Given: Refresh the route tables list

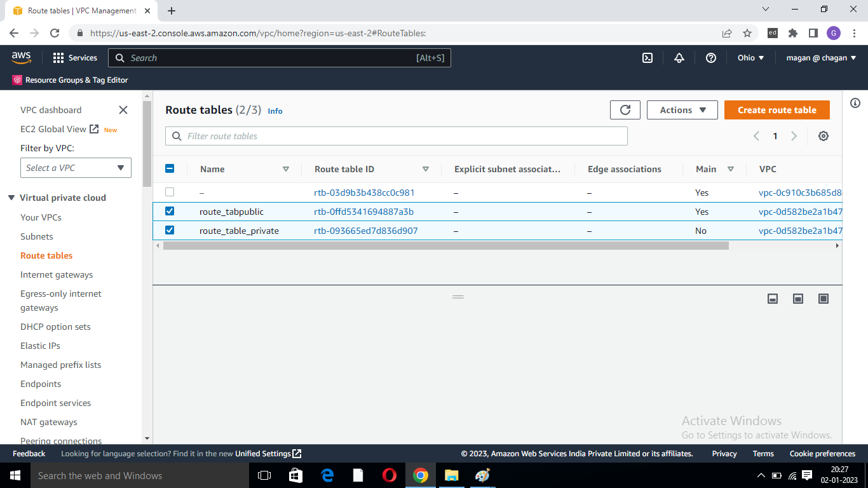Looking at the screenshot, I should [625, 109].
